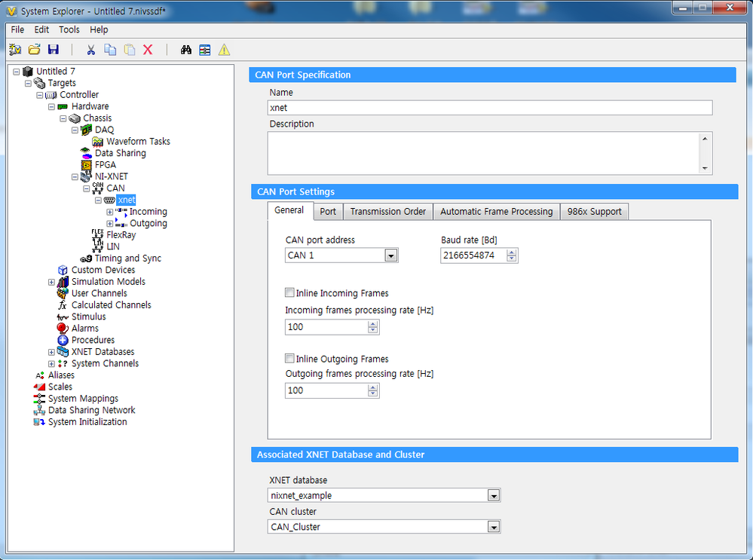Click the Name input field
Viewport: 753px width, 560px height.
tap(490, 108)
